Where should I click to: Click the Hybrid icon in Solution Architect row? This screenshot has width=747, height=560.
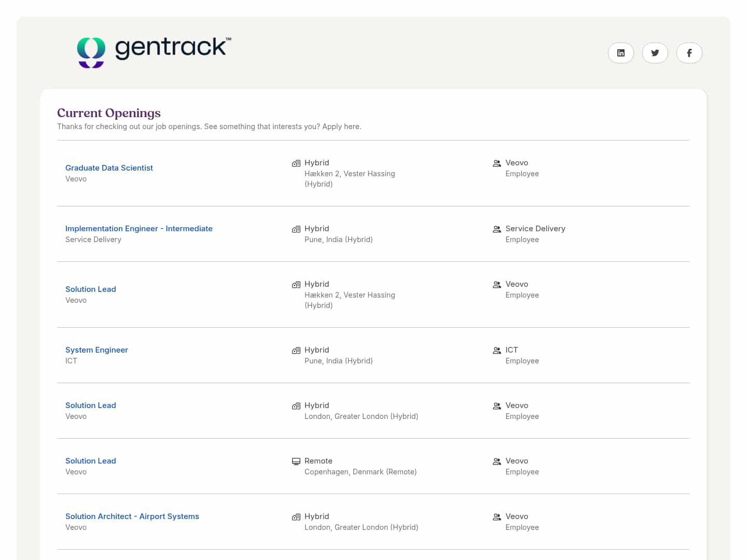(296, 517)
